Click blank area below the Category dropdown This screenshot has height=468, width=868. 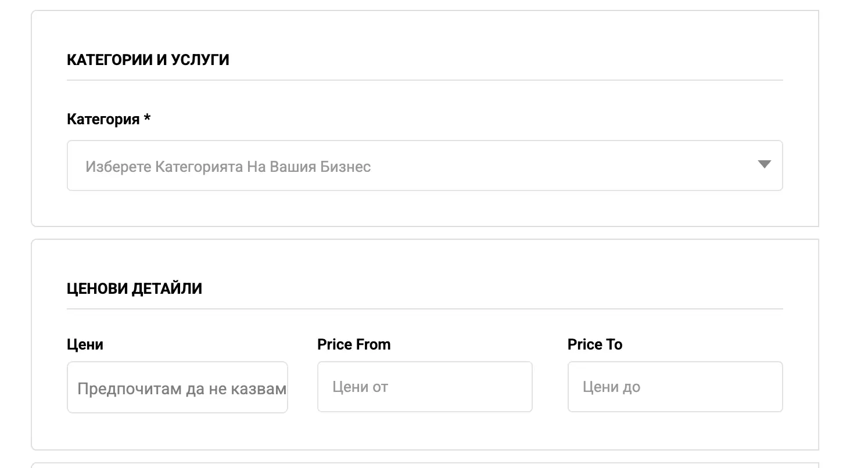point(424,208)
